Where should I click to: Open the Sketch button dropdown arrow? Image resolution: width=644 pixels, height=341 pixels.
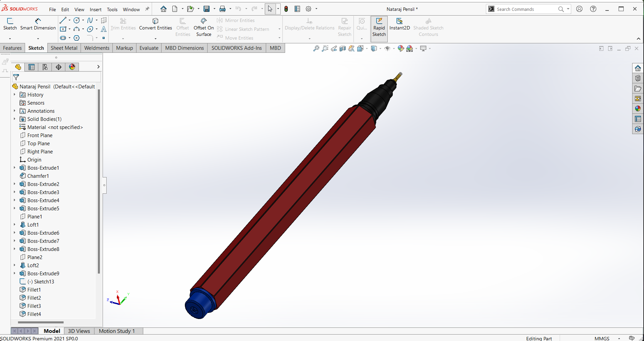coord(10,38)
